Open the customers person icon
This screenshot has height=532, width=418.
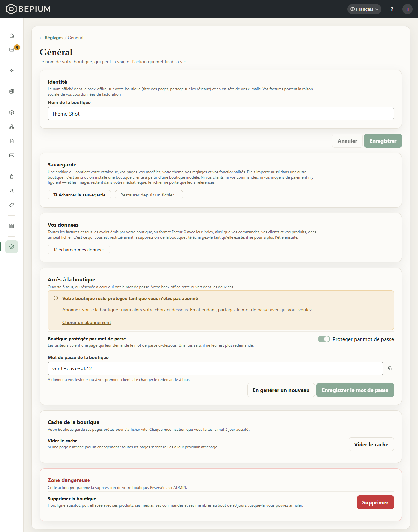12,191
